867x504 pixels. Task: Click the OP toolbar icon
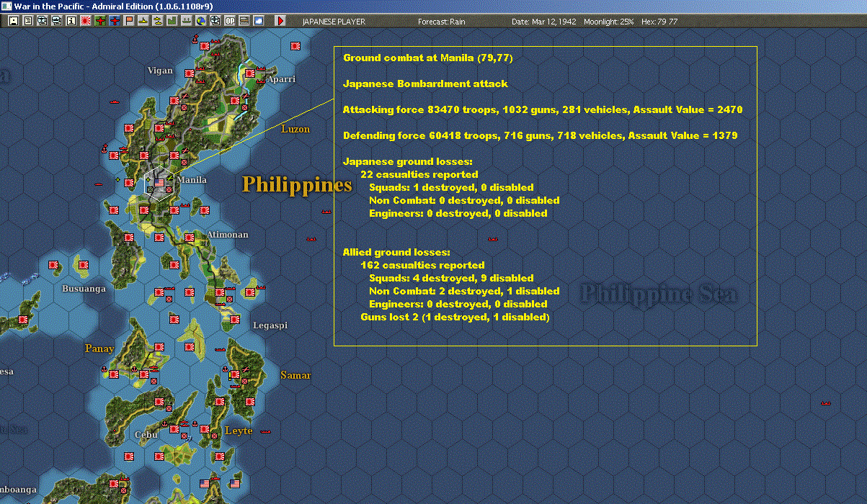point(230,21)
